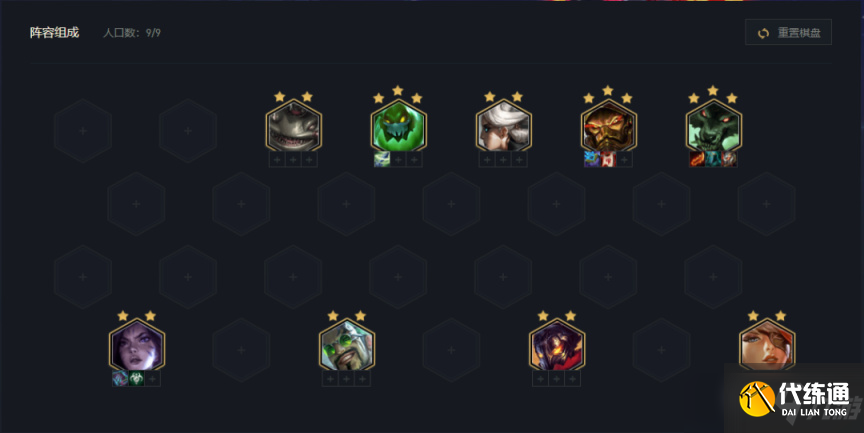The height and width of the screenshot is (433, 864).
Task: Click the first item on the golden-masked champion
Action: [592, 160]
